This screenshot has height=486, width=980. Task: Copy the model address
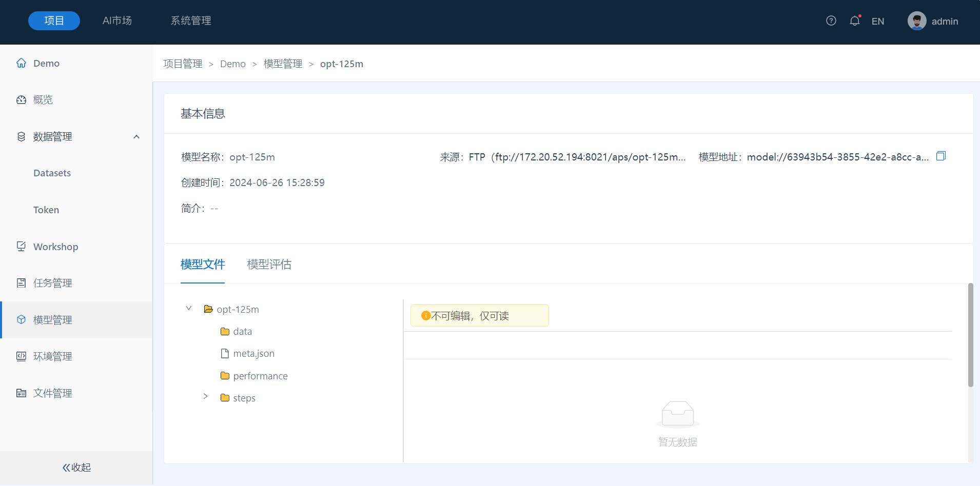pyautogui.click(x=940, y=156)
